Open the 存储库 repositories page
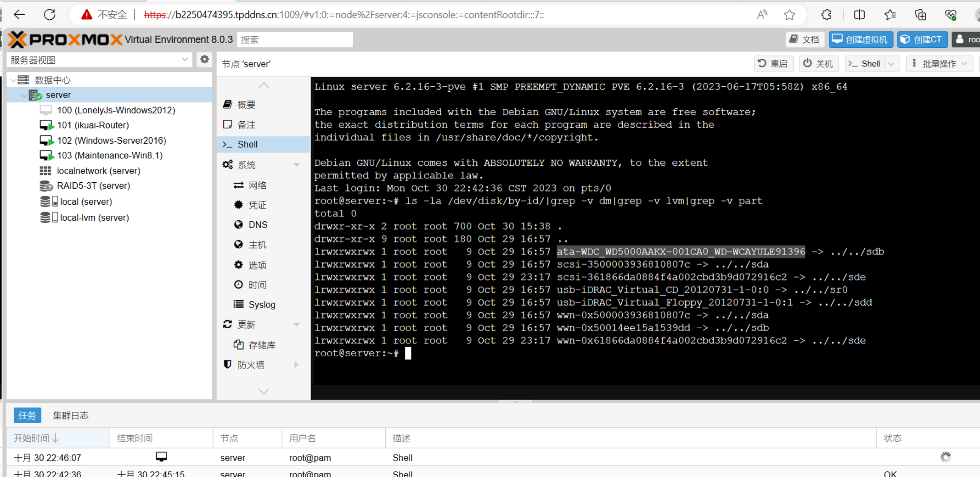 (261, 345)
